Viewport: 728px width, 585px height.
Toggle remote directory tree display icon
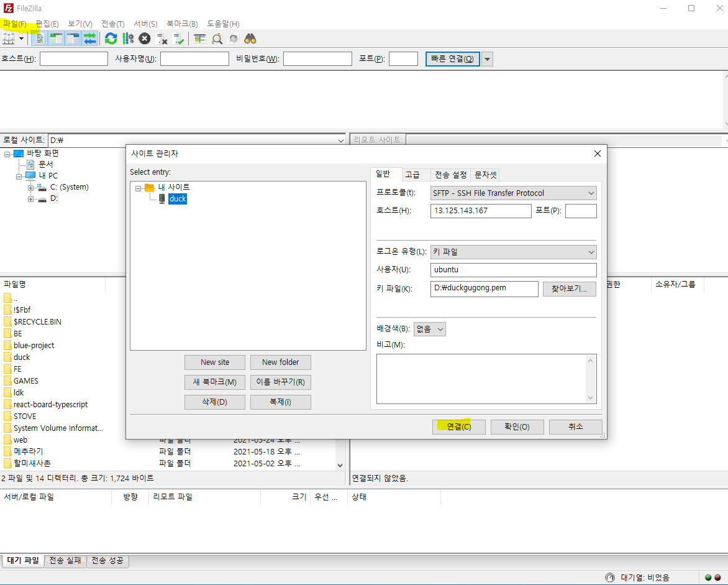(73, 39)
